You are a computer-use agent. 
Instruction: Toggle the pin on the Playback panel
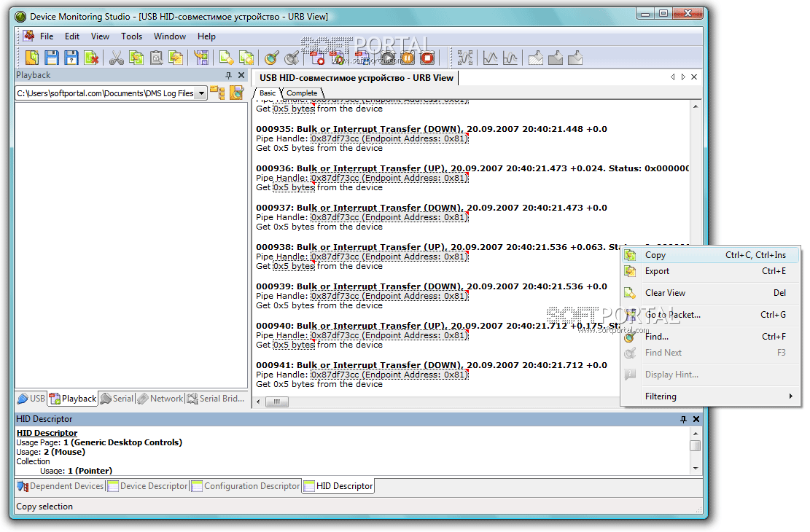click(228, 75)
